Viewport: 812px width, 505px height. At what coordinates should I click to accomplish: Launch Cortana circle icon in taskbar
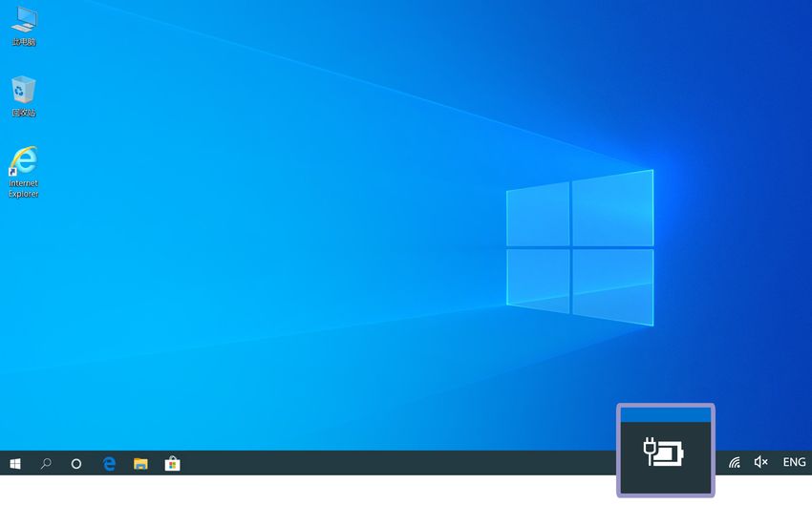[x=76, y=464]
